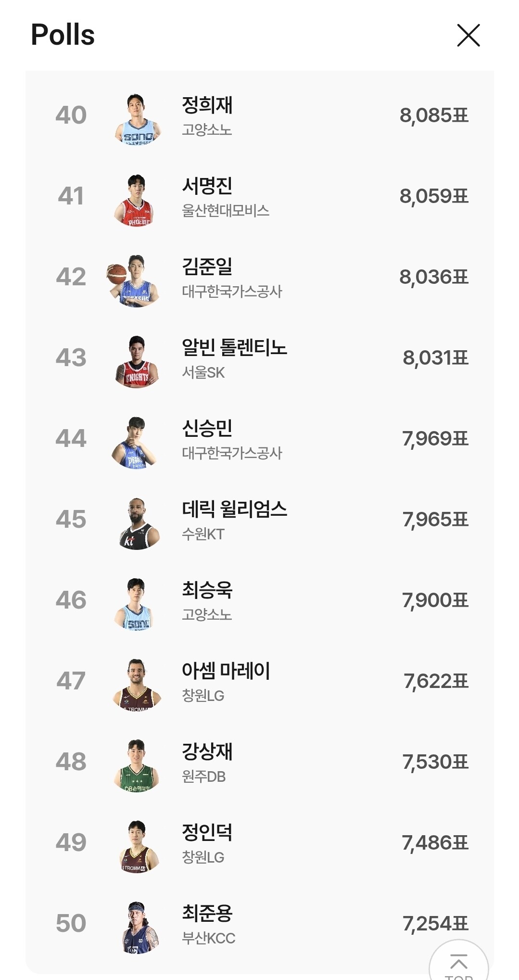
Task: Tap 김준일's photo holding a basketball
Action: 134,281
